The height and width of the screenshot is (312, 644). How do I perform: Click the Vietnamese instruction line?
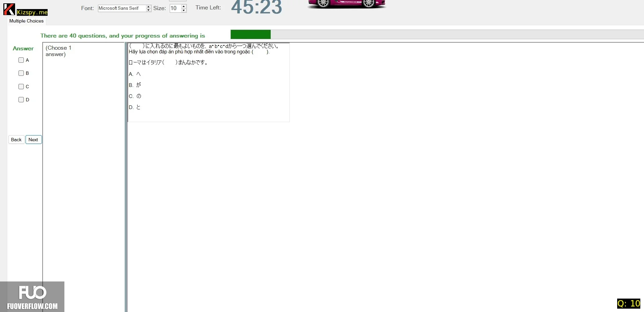199,52
